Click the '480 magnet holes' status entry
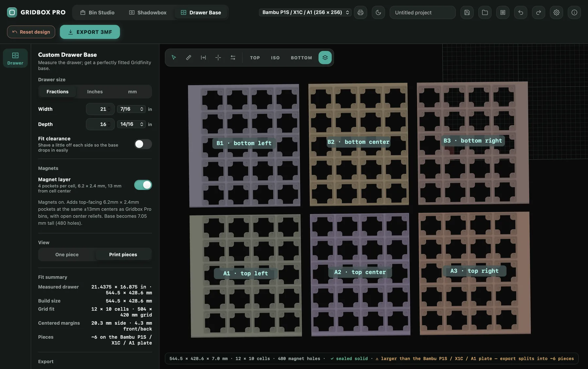The image size is (588, 369). [299, 359]
